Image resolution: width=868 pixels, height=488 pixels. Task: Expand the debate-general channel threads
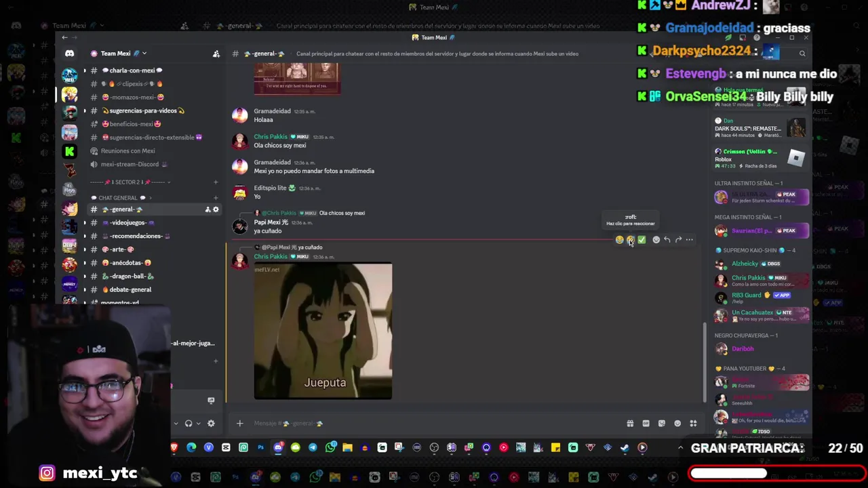point(85,289)
